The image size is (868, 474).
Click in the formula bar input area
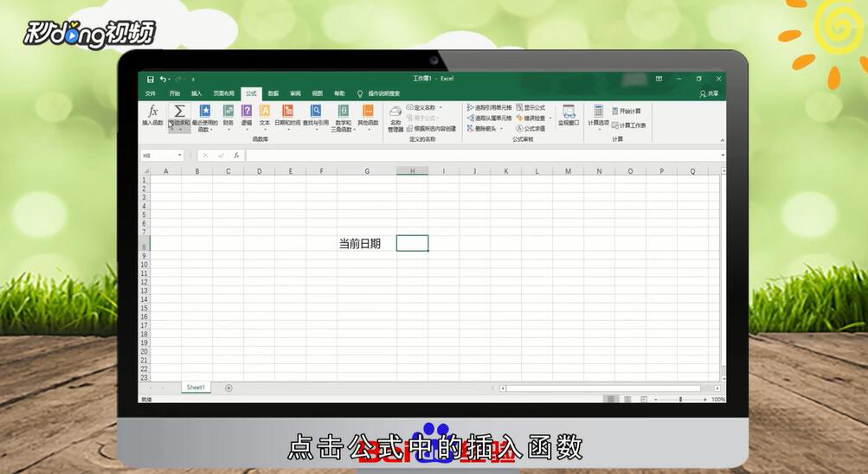pos(483,156)
